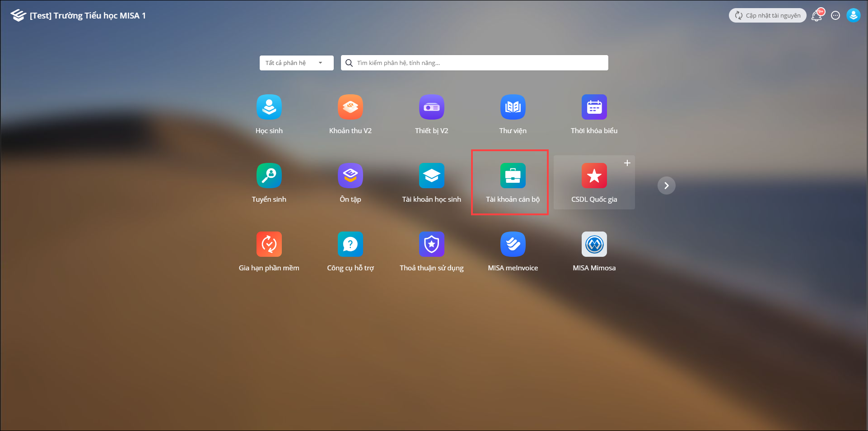The width and height of the screenshot is (868, 431).
Task: Open Gia hạn phần mềm module
Action: pos(269,245)
